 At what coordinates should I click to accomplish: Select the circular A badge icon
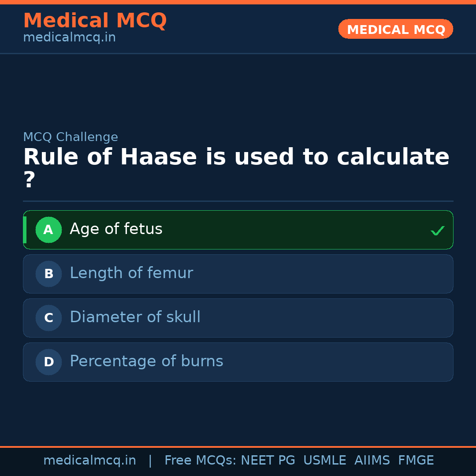[48, 230]
